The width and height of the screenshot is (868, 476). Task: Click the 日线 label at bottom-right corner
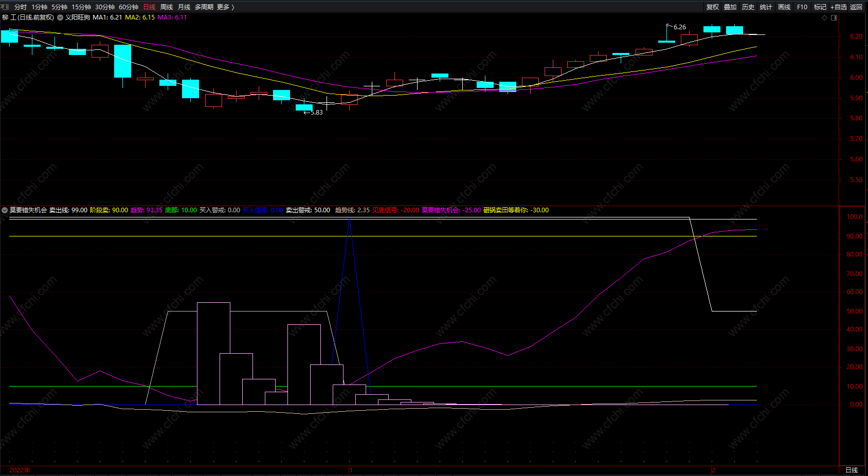pos(852,470)
